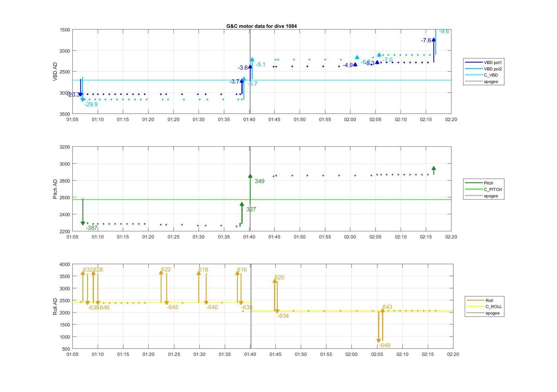Click the '622' roll move label

click(x=166, y=269)
